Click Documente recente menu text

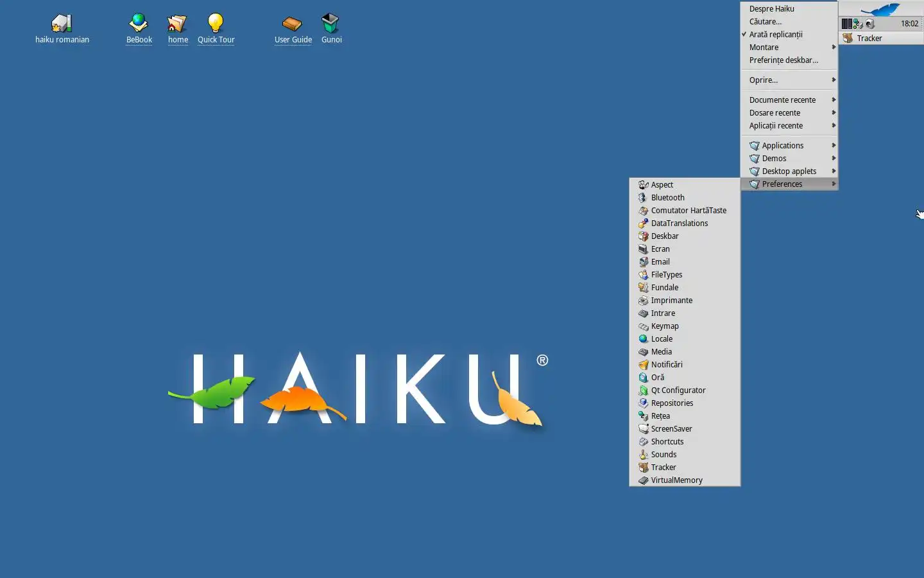[x=782, y=100]
